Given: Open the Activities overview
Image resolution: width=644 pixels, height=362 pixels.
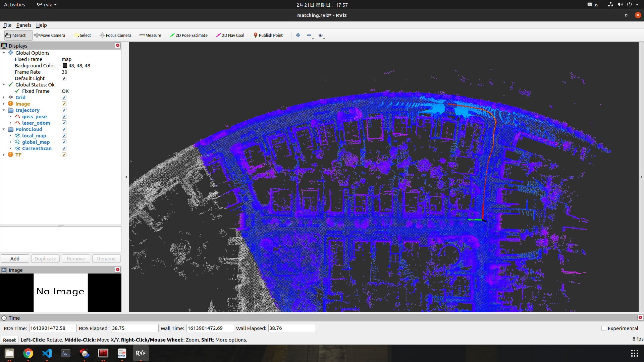Looking at the screenshot, I should 14,5.
